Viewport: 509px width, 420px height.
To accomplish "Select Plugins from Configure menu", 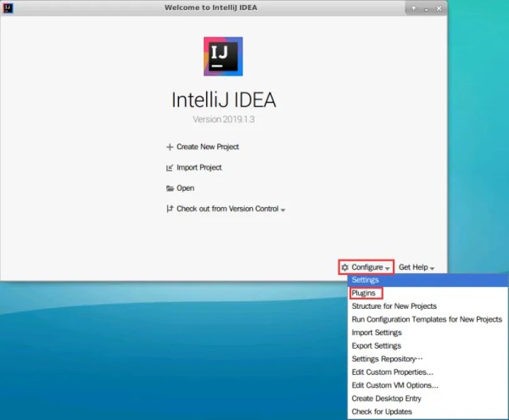I will pyautogui.click(x=428, y=293).
